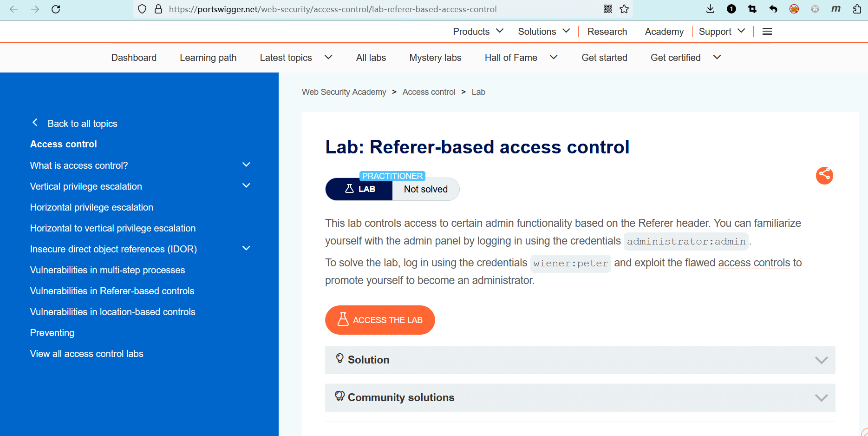Expand the Solution section
This screenshot has height=436, width=868.
click(x=580, y=360)
